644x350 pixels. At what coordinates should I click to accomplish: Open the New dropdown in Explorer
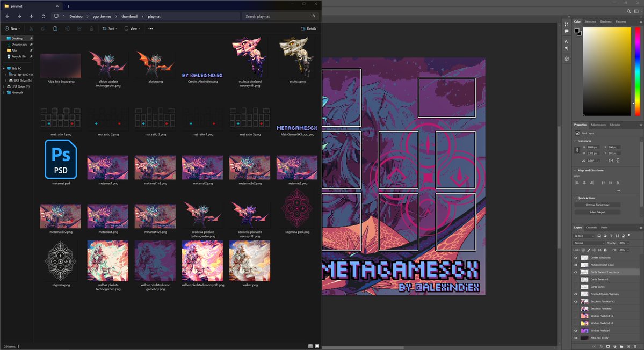pos(12,29)
